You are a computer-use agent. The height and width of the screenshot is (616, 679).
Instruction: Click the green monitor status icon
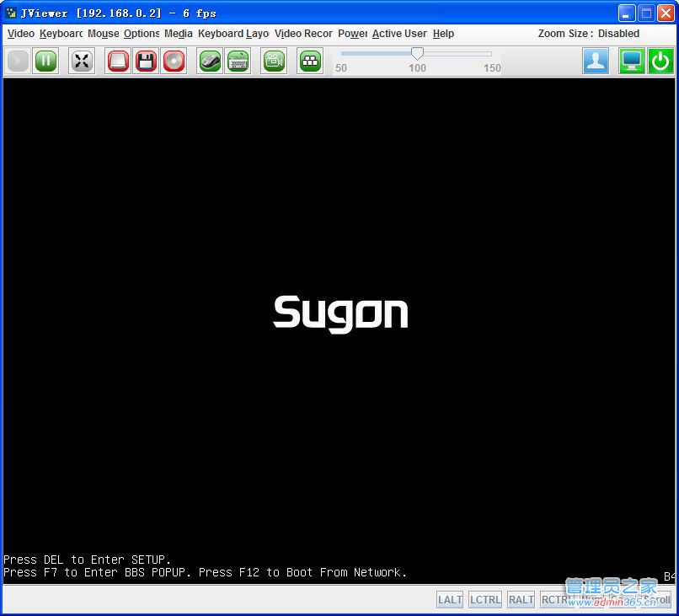(x=632, y=61)
